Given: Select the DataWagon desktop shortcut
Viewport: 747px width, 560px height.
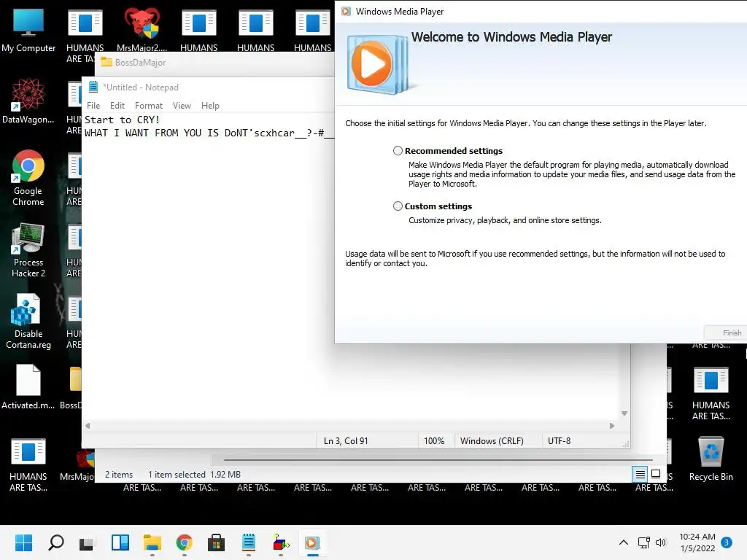Looking at the screenshot, I should click(28, 101).
